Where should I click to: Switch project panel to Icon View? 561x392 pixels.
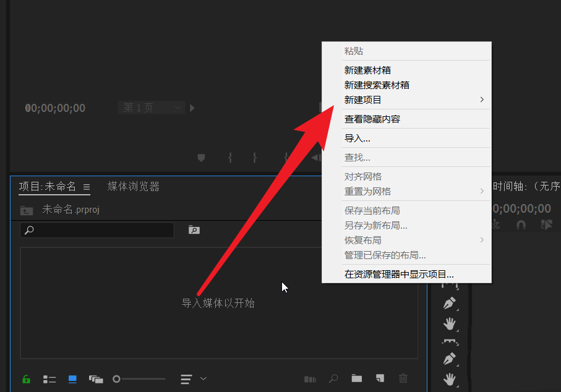[72, 378]
